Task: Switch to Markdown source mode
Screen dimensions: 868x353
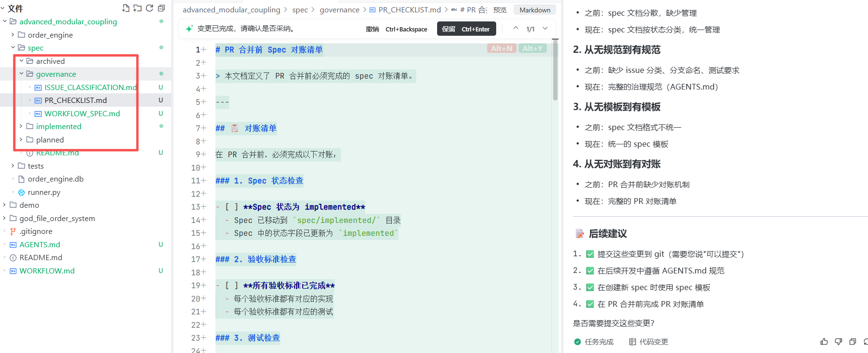Action: 535,10
